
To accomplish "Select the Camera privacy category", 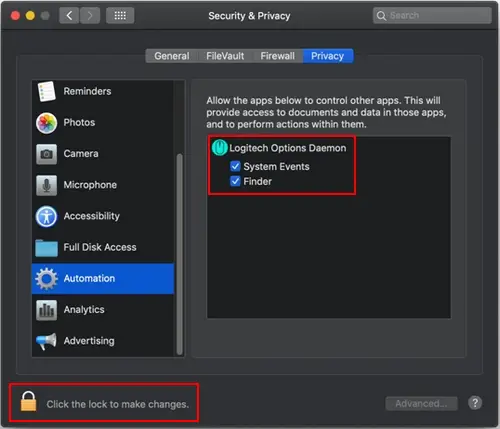I will point(103,154).
